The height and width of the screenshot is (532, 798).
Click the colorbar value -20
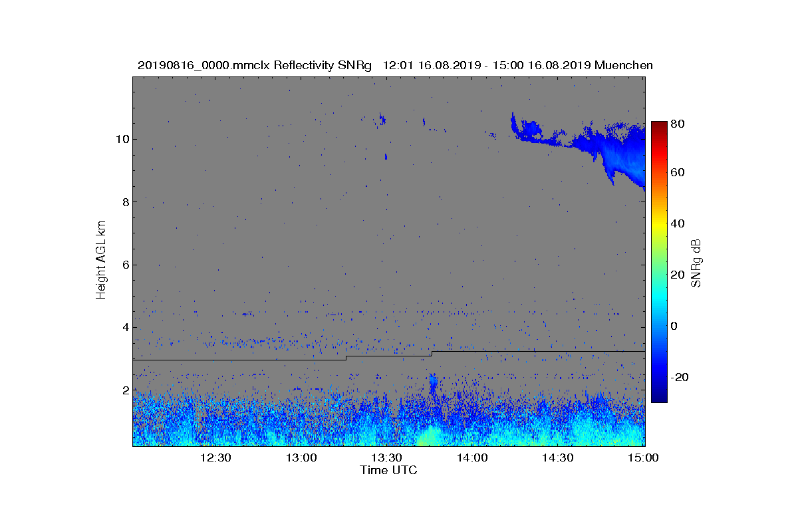click(680, 377)
